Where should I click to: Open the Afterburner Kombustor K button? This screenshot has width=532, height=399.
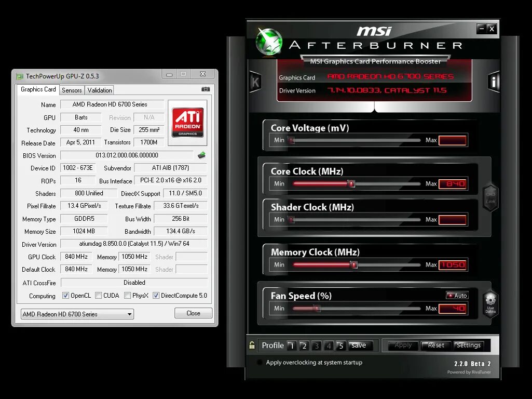point(255,82)
